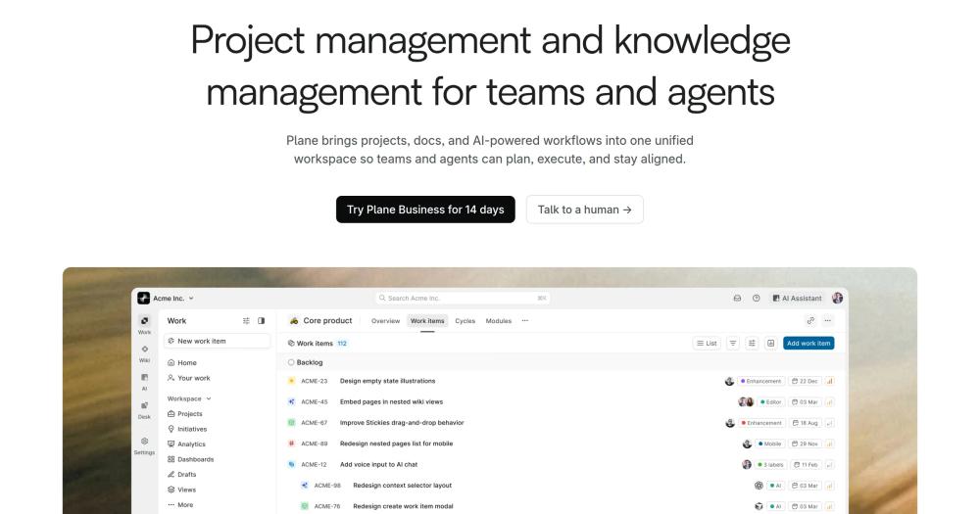Click the filter icon beside List
This screenshot has width=980, height=514.
tap(733, 343)
